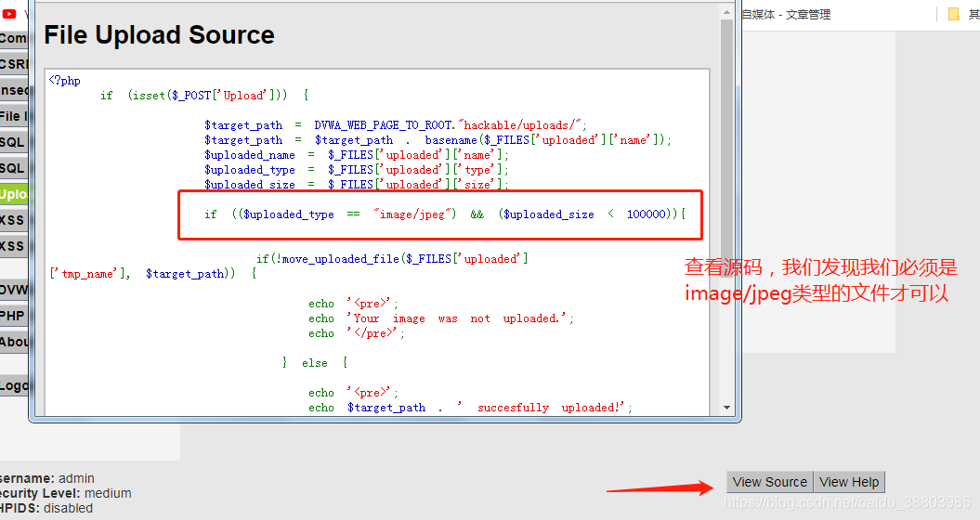Open the Insecure CAPTCHA sidebar item
Image resolution: width=980 pixels, height=520 pixels.
click(x=14, y=90)
